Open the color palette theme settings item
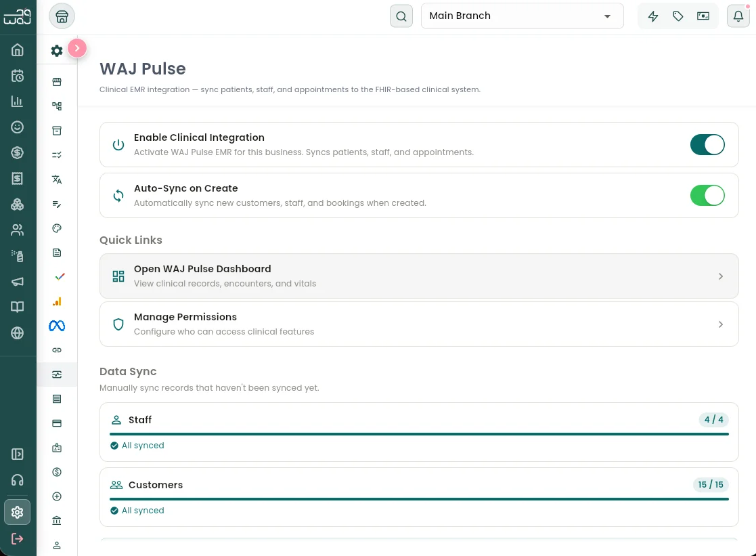 (x=57, y=228)
